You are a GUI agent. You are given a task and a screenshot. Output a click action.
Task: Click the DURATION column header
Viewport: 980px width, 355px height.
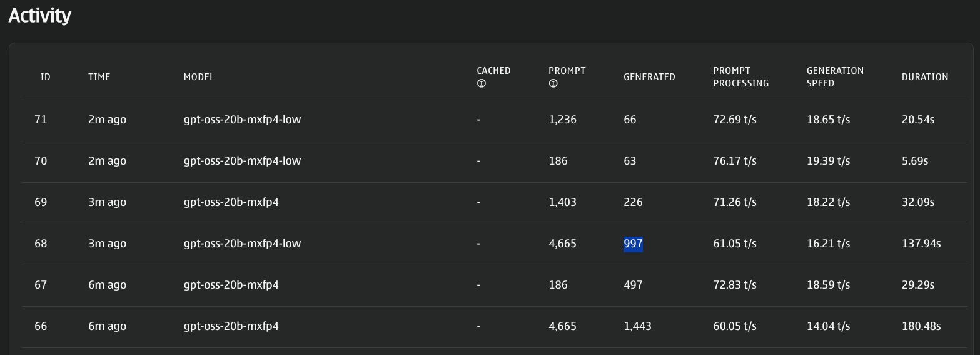coord(924,77)
